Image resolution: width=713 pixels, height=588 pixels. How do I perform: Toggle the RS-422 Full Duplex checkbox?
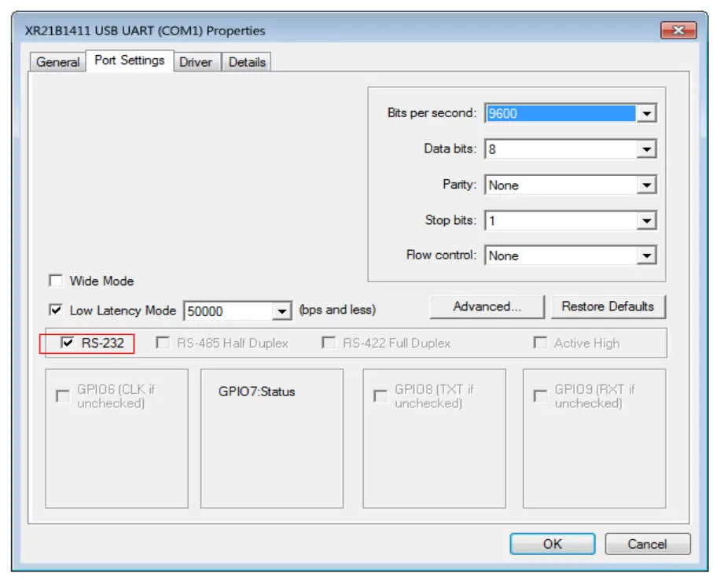click(328, 342)
